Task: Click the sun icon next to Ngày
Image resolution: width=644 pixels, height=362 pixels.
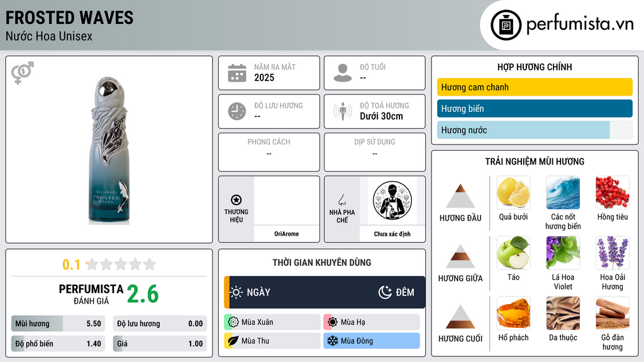Action: click(236, 292)
